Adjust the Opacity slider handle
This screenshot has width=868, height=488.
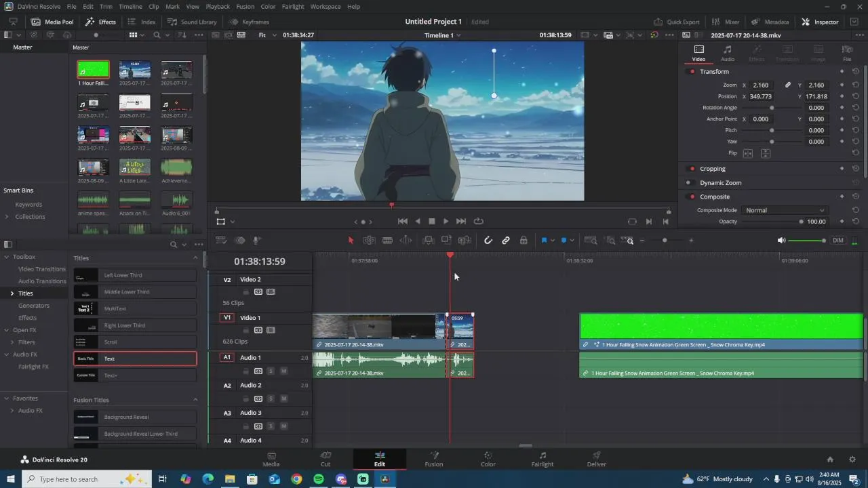801,222
